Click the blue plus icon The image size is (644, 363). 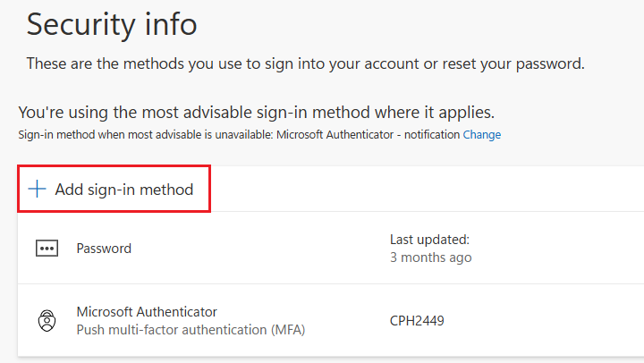coord(37,189)
